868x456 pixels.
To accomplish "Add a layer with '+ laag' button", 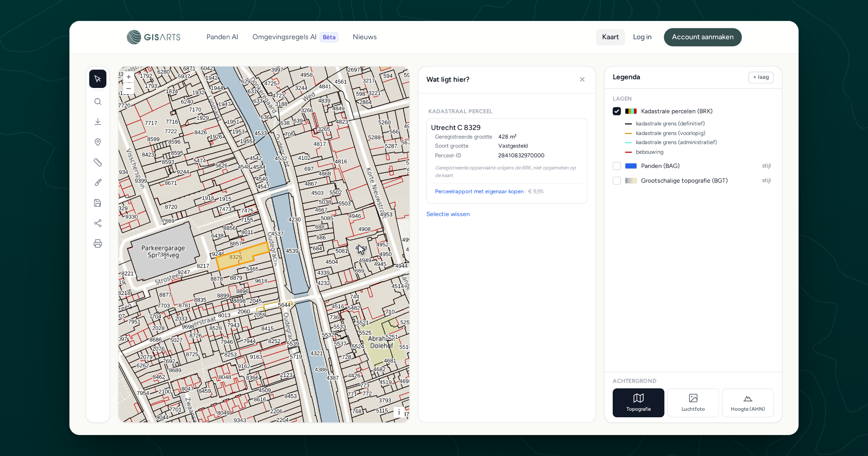I will (x=761, y=77).
